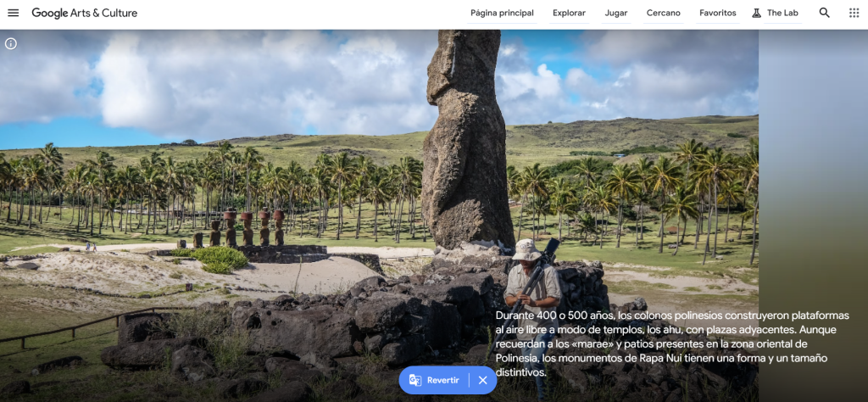Screen dimensions: 868x402
Task: Show image info via circled i icon
Action: pyautogui.click(x=11, y=44)
